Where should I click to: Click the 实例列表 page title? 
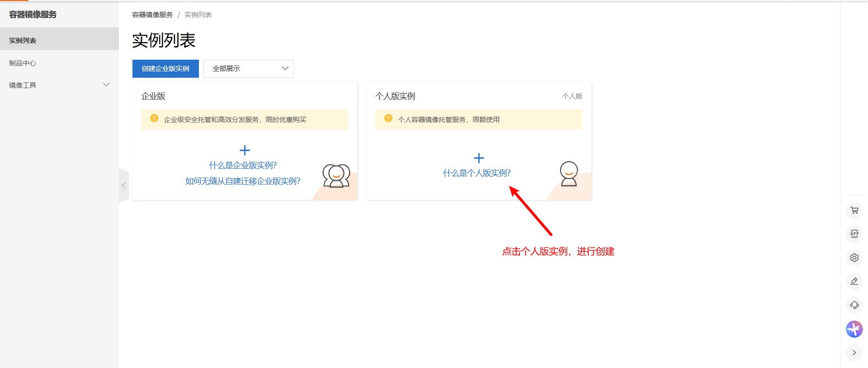point(164,40)
